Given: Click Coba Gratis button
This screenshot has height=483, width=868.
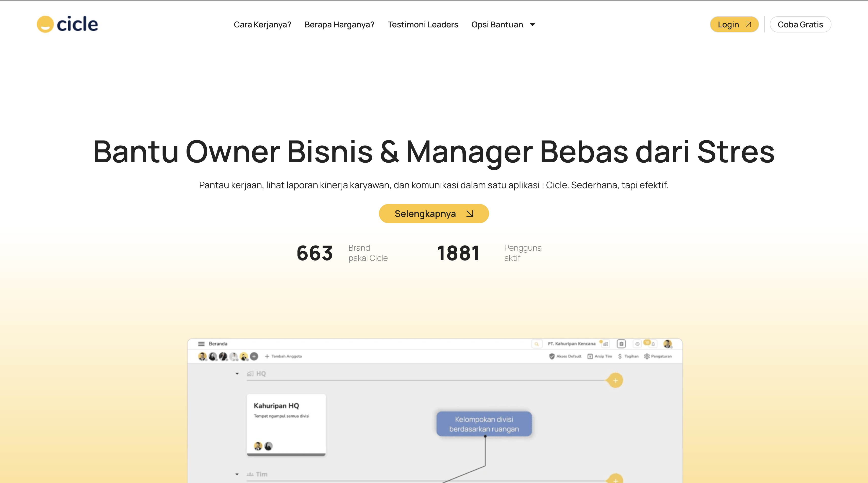Looking at the screenshot, I should 800,24.
